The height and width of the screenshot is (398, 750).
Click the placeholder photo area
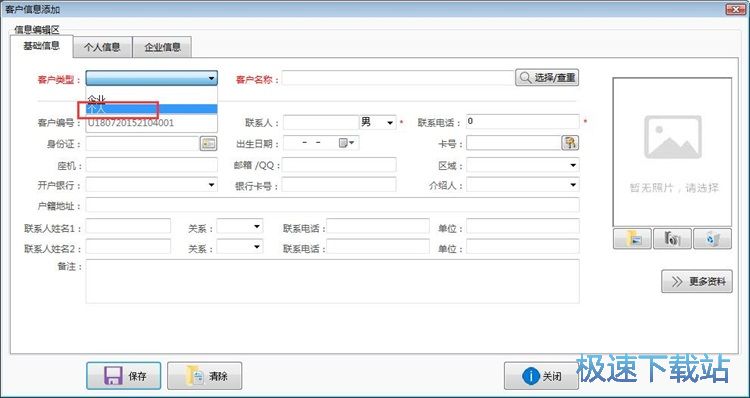tap(672, 152)
